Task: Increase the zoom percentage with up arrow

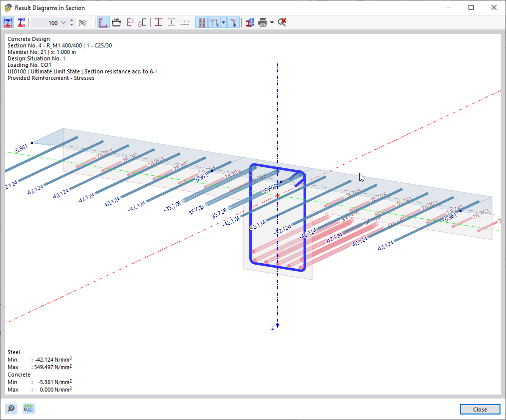Action: [x=71, y=20]
